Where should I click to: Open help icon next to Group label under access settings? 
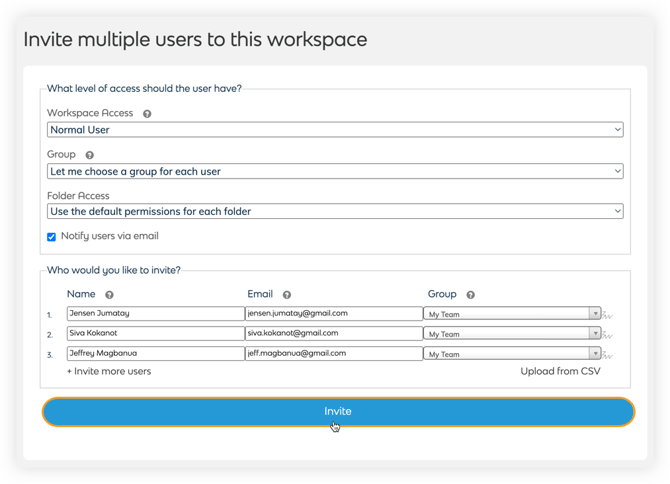coord(89,155)
